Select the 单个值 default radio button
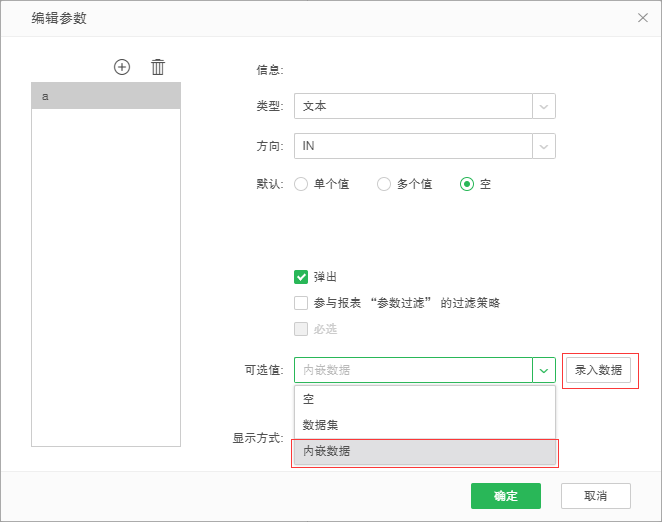Viewport: 662px width, 522px height. coord(301,184)
